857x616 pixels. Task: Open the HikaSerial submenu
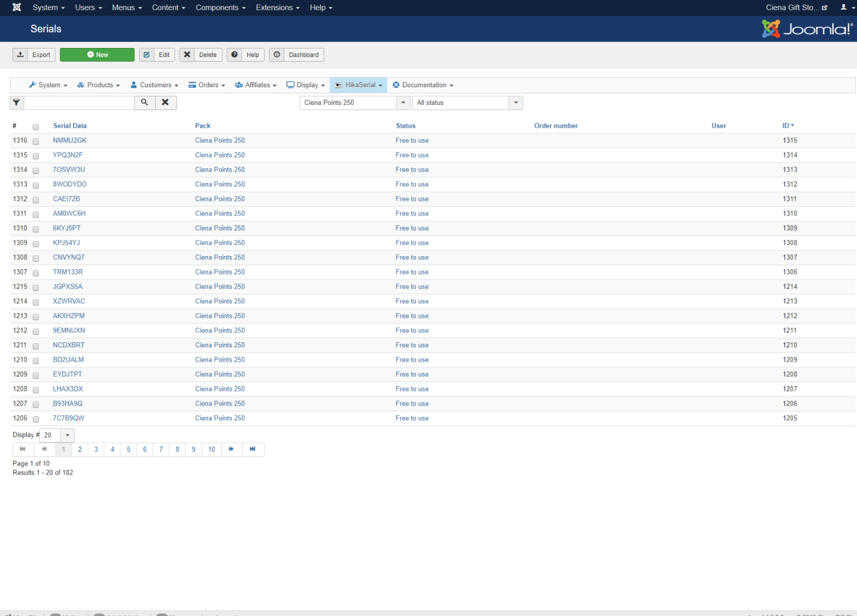tap(358, 85)
